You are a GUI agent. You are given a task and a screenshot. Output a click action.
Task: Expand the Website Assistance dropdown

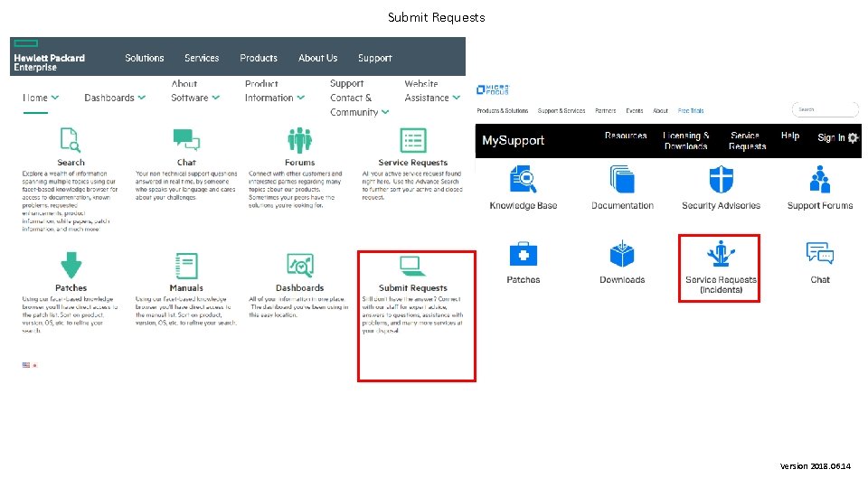click(x=432, y=90)
